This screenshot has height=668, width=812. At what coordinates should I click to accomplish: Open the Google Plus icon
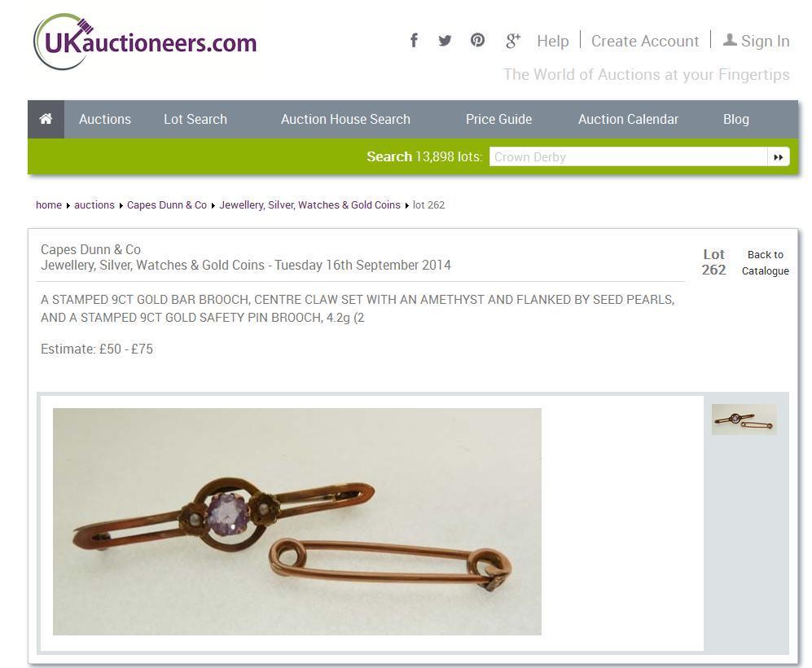[512, 41]
